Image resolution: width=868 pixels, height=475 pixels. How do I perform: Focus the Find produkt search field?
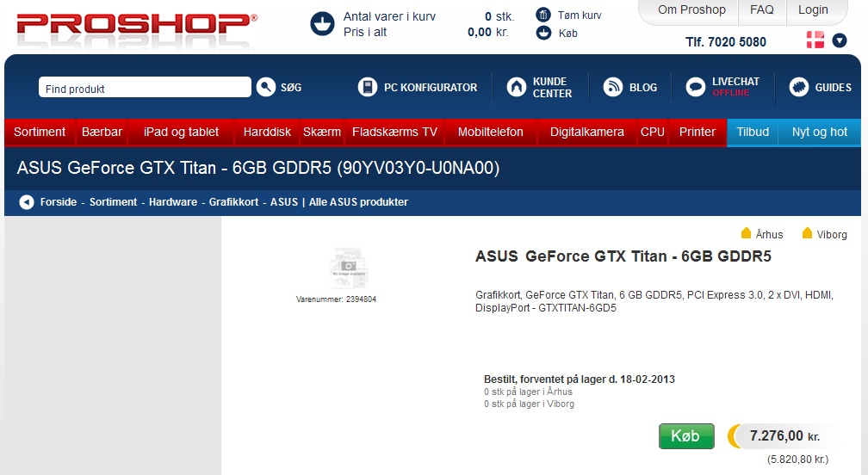pyautogui.click(x=145, y=88)
